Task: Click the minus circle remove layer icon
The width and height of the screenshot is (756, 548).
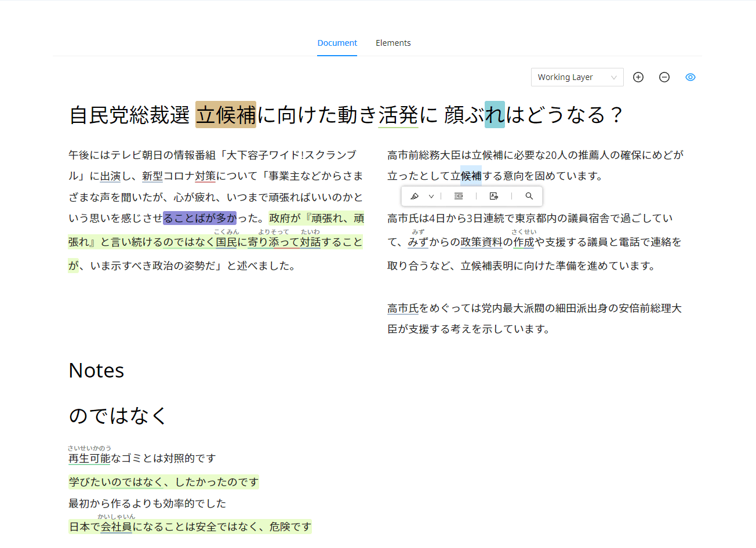Action: click(x=664, y=77)
